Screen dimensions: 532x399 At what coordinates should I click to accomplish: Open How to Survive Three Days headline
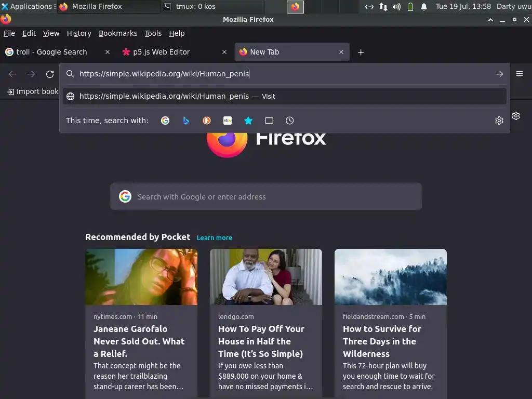tap(382, 341)
